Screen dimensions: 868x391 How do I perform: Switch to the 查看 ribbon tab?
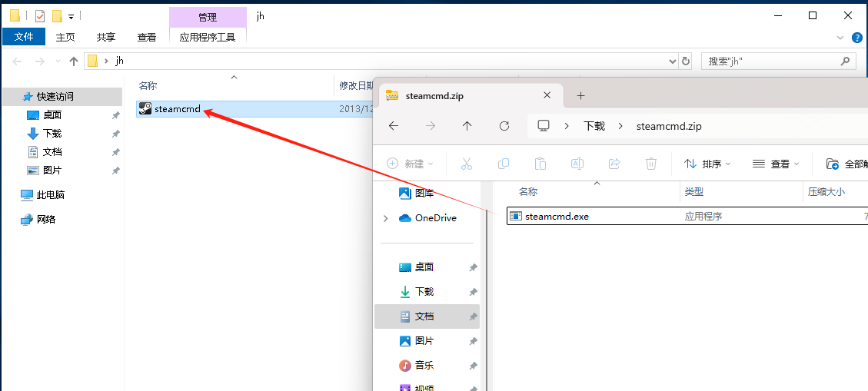(x=147, y=37)
